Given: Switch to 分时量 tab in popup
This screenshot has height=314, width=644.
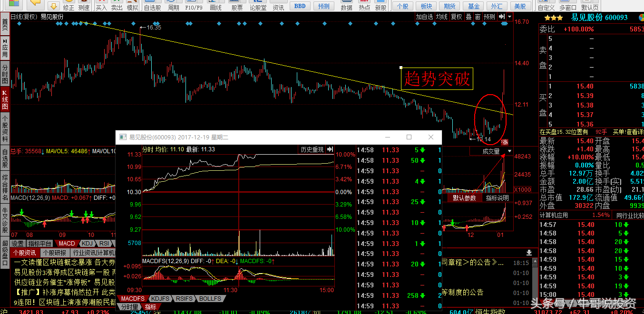Looking at the screenshot, I should (x=130, y=307).
